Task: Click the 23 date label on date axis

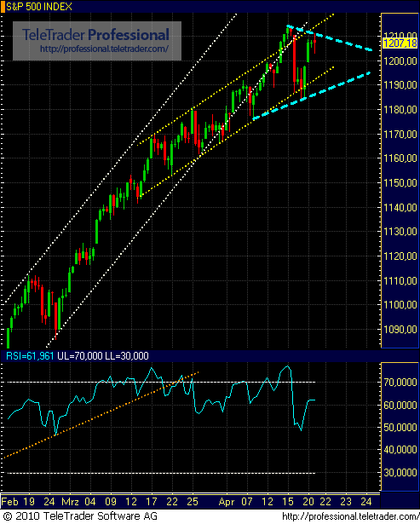Action: coord(346,502)
